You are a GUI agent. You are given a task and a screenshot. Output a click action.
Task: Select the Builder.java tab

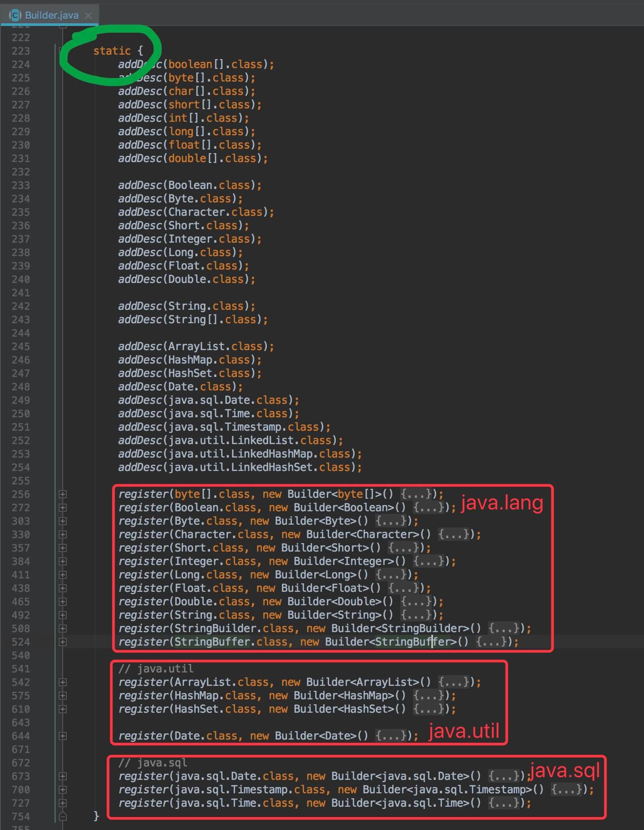tap(51, 15)
